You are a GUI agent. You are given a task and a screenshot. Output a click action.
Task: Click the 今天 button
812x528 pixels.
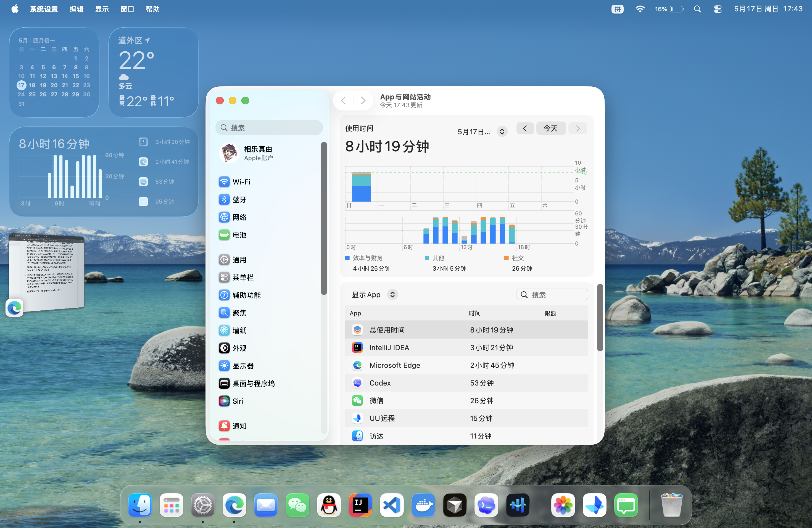tap(551, 129)
